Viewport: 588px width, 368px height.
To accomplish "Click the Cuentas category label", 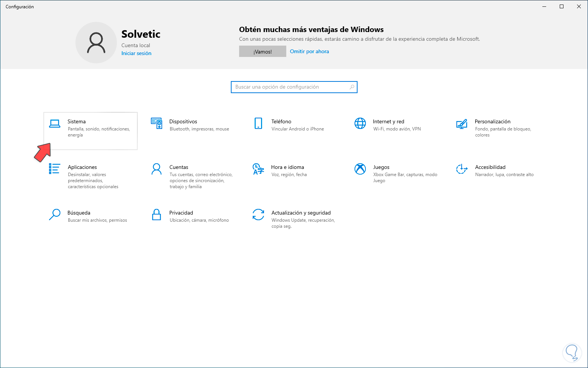I will pos(179,167).
